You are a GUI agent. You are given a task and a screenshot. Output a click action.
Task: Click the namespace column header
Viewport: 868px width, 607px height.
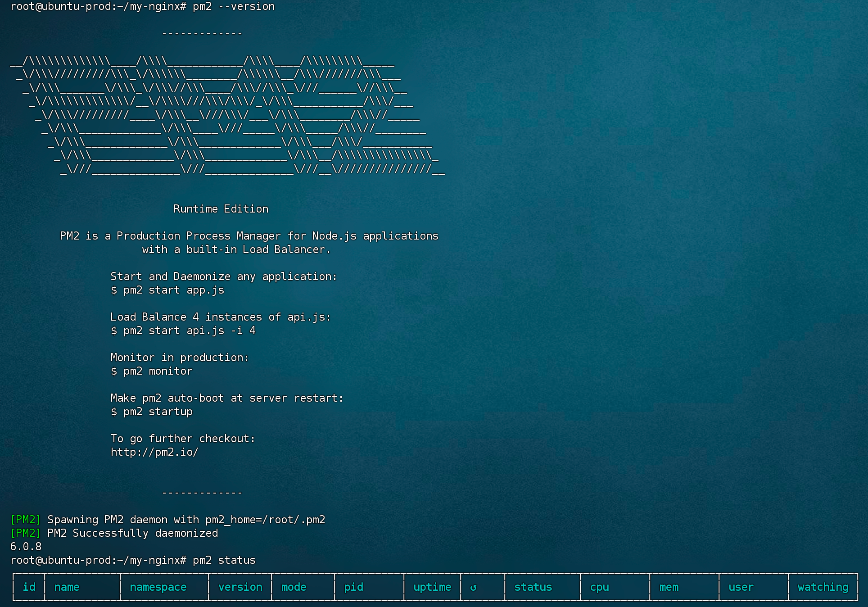158,587
